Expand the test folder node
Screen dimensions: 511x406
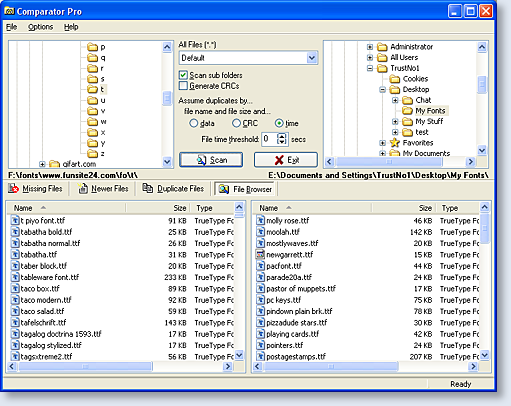(x=395, y=132)
